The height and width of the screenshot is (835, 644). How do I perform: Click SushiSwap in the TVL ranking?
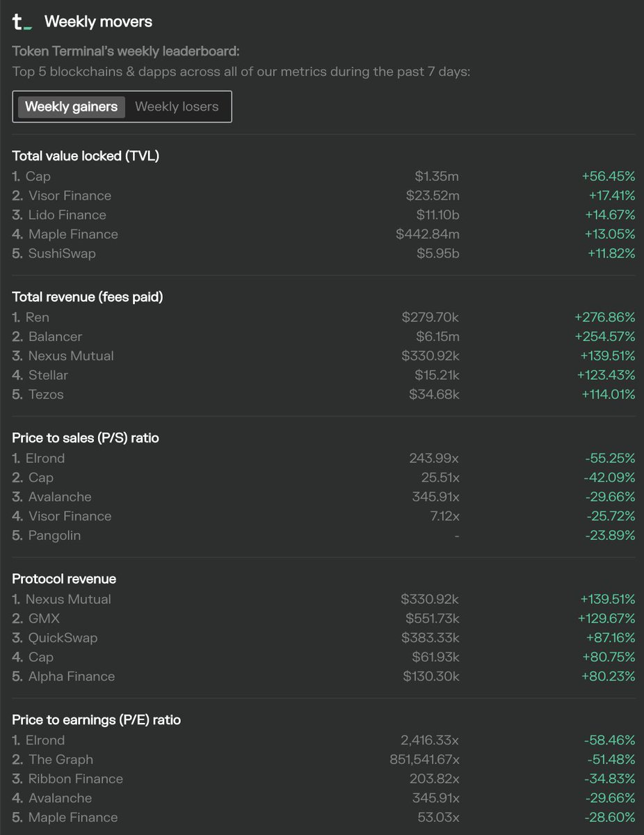(62, 253)
